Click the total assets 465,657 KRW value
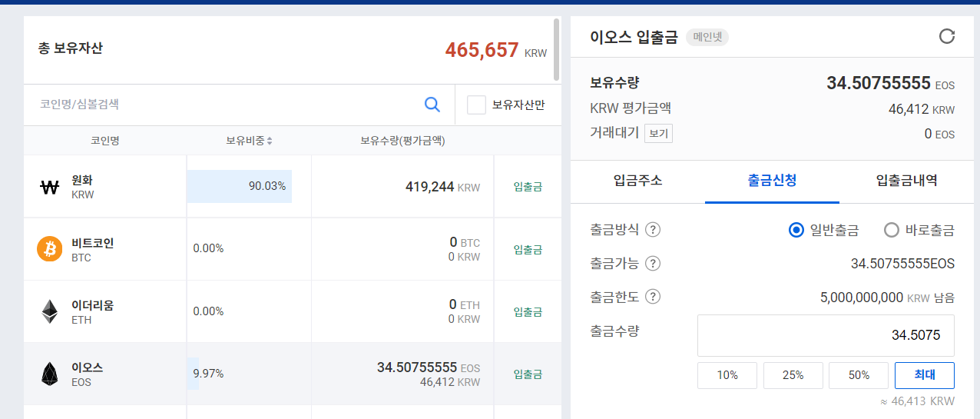This screenshot has height=419, width=980. (x=496, y=51)
